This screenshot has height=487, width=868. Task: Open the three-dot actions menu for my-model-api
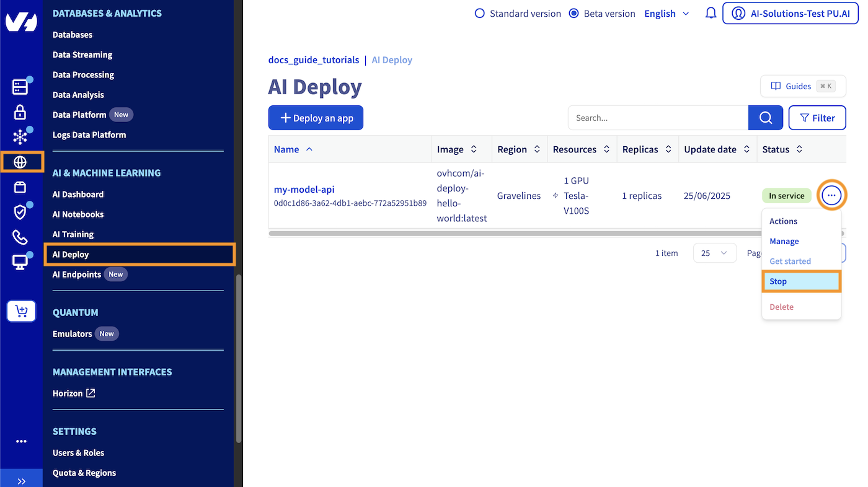[x=831, y=196]
